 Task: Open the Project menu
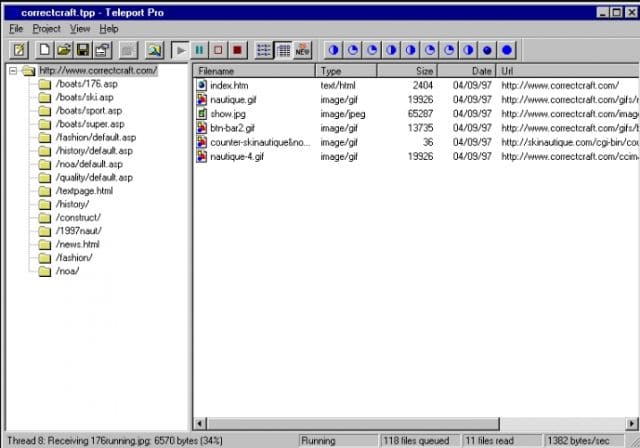46,29
